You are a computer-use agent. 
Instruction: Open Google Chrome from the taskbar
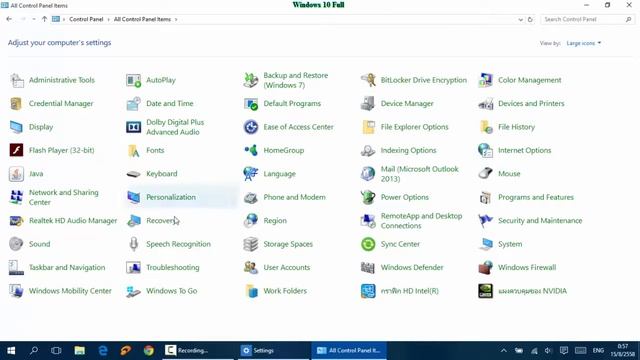tap(149, 350)
